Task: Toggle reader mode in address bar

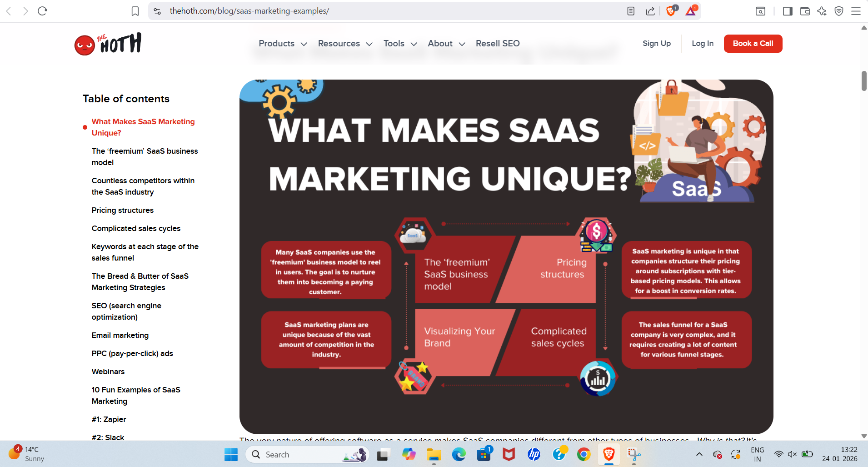Action: [631, 10]
